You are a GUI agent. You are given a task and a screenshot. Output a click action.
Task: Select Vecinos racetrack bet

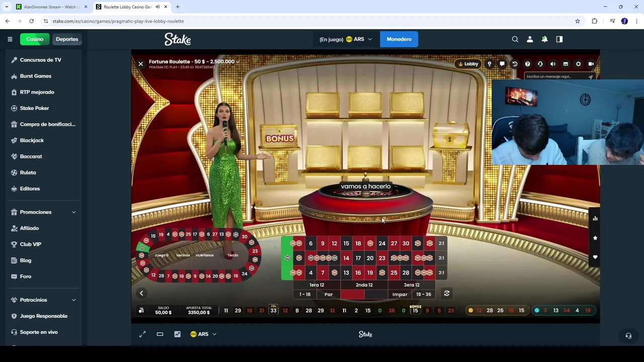coord(183,255)
